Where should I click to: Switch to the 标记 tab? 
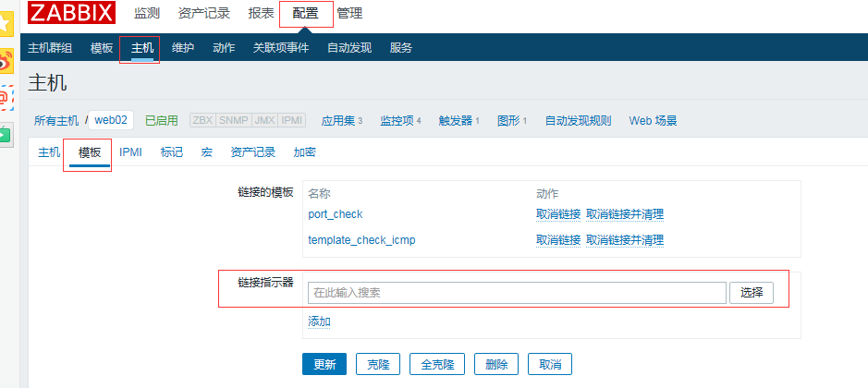tap(172, 152)
